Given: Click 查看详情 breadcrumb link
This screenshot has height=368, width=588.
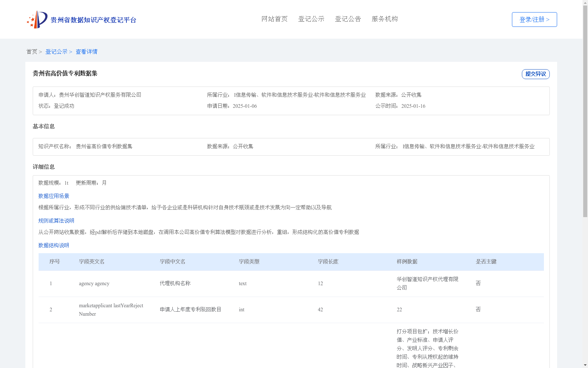Looking at the screenshot, I should pyautogui.click(x=87, y=52).
